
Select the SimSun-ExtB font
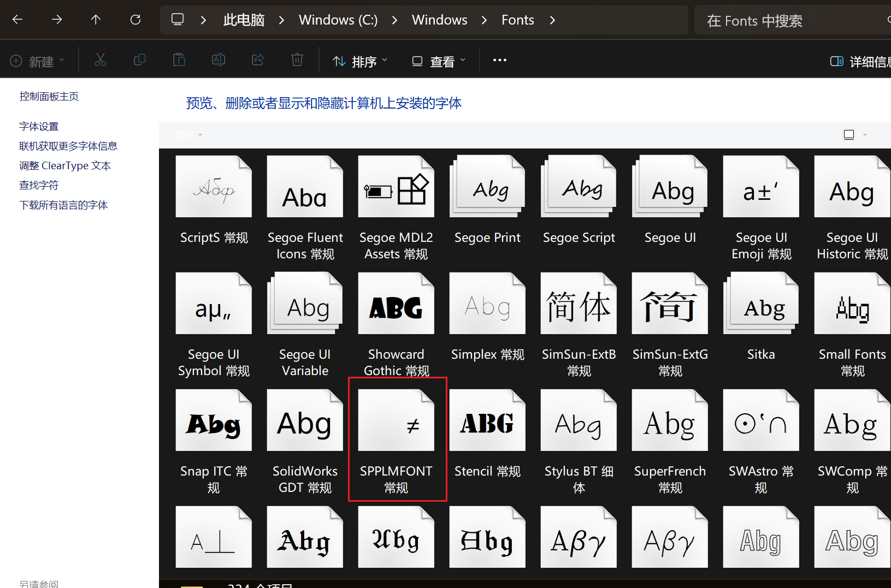[579, 325]
